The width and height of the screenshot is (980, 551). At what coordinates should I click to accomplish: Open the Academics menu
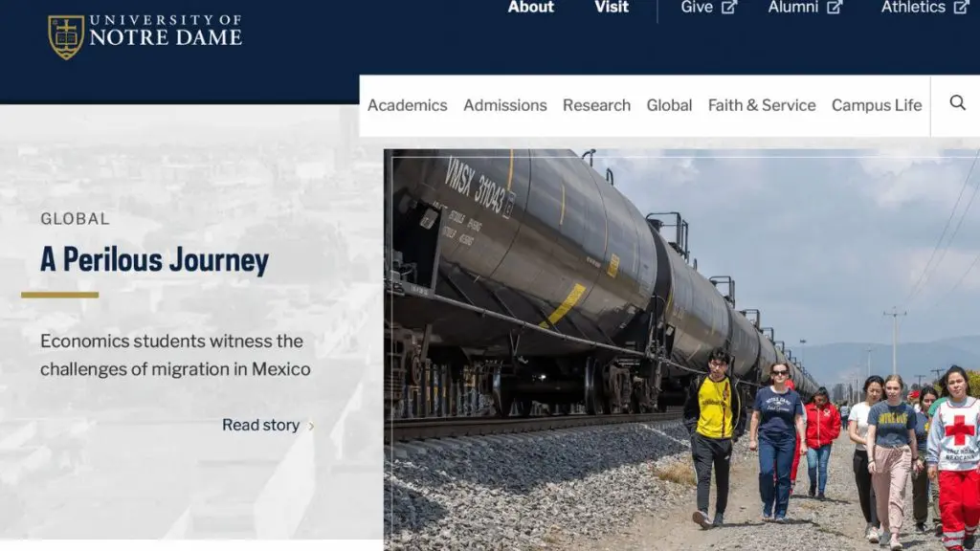click(408, 105)
